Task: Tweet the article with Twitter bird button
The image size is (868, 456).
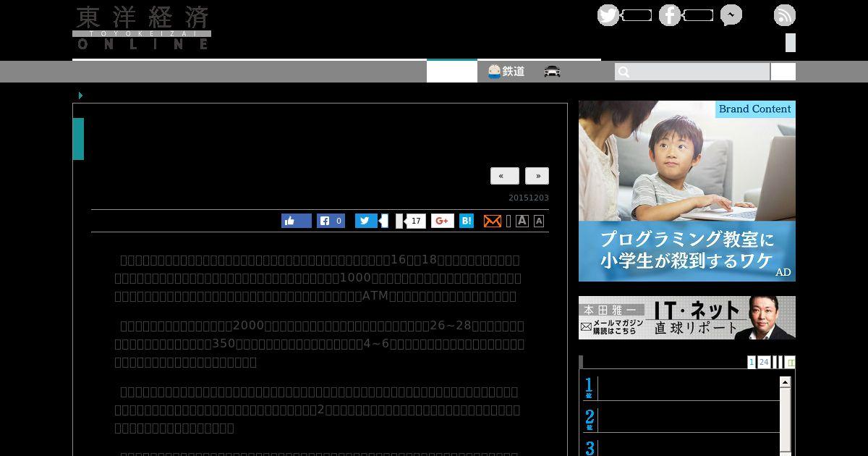Action: tap(366, 221)
